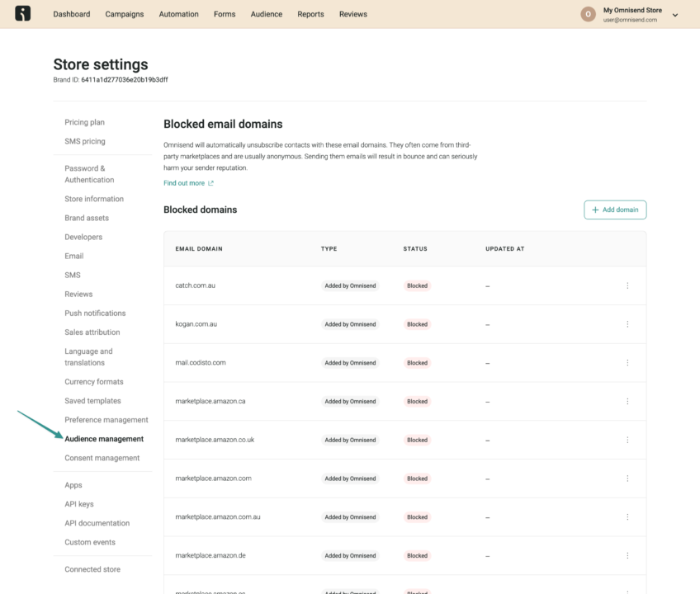
Task: Expand the My Omnisend Store account dropdown
Action: [675, 15]
